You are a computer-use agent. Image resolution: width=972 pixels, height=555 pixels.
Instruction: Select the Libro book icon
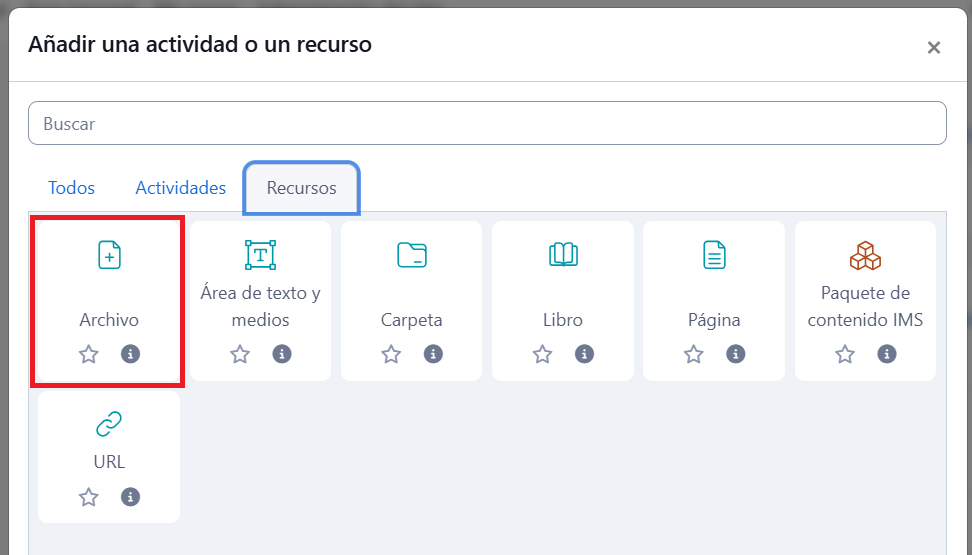point(563,255)
